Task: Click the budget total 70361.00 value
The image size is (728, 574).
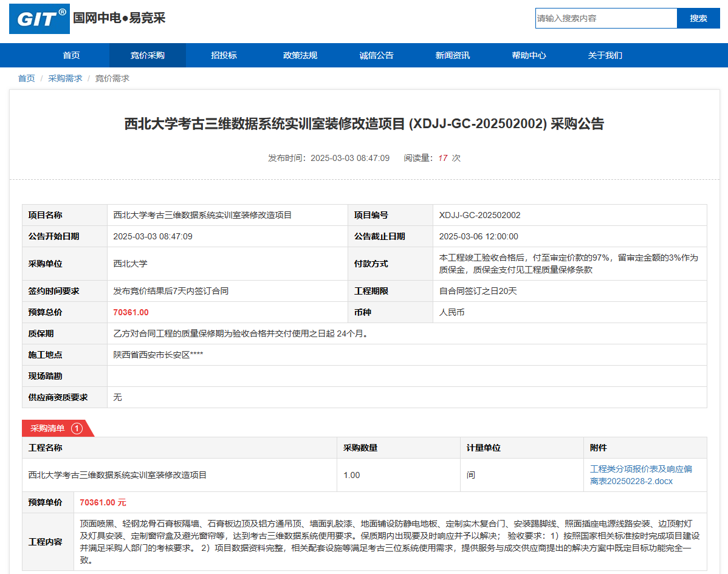Action: pos(131,312)
